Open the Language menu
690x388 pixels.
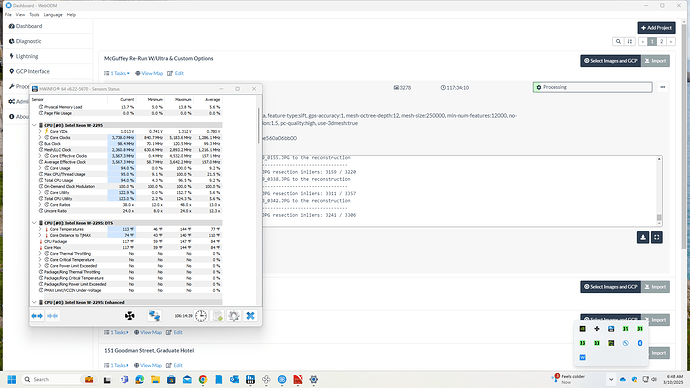[53, 15]
